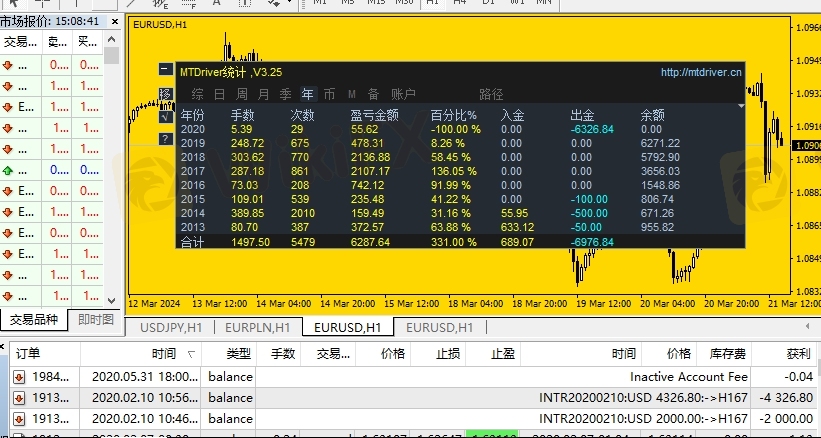Click the 'INTR20200210:USD 4326.80:->H167' comment
The width and height of the screenshot is (821, 438).
pos(643,398)
